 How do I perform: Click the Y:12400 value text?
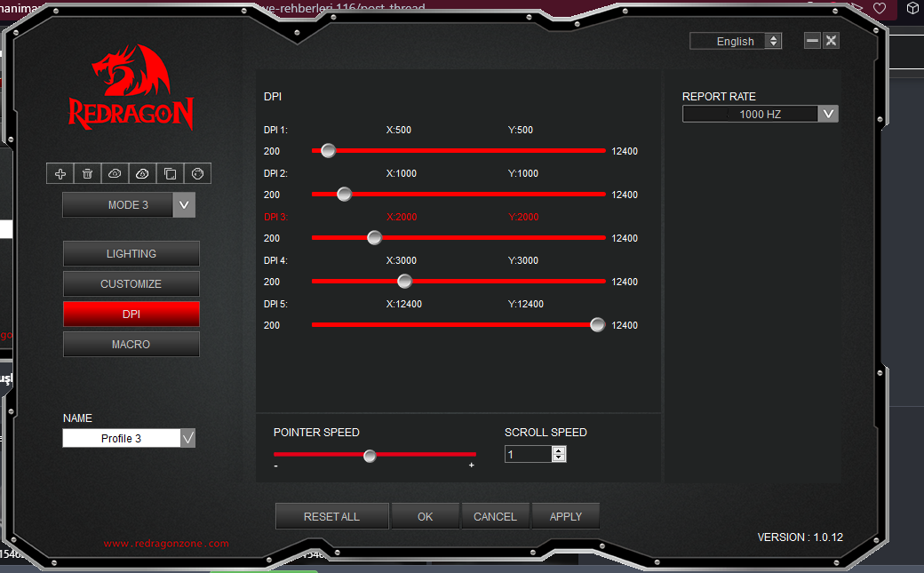pyautogui.click(x=526, y=304)
